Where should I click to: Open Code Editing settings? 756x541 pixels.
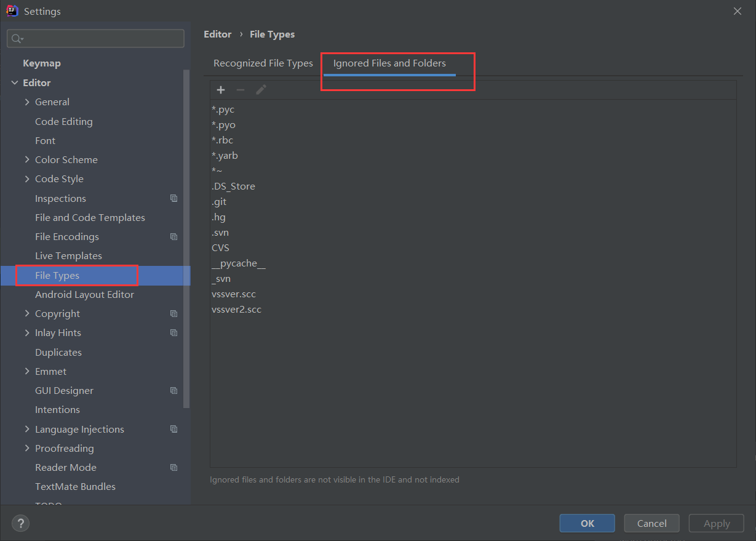[x=64, y=121]
